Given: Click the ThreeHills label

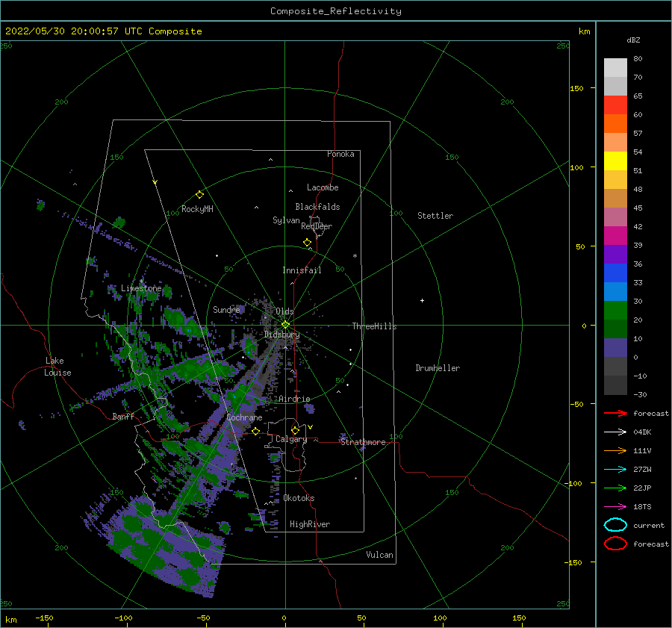Looking at the screenshot, I should 375,326.
